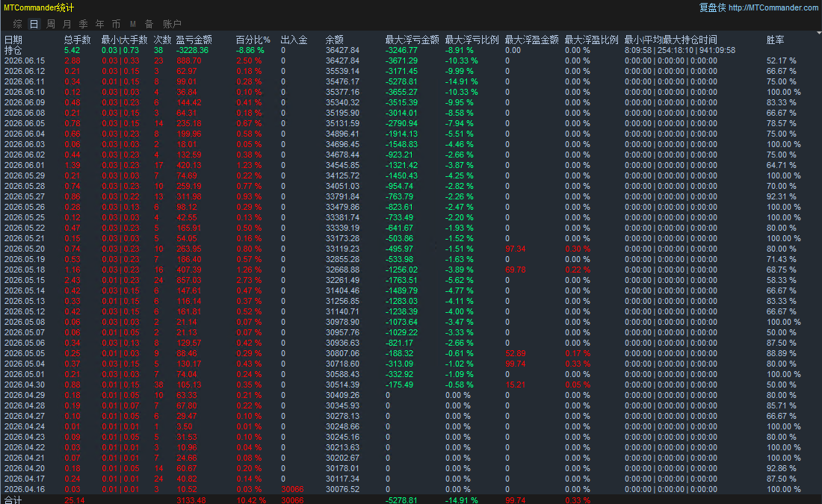Viewport: 822px width, 504px height.
Task: Click the 最大浮盈比例 column header
Action: coord(591,40)
